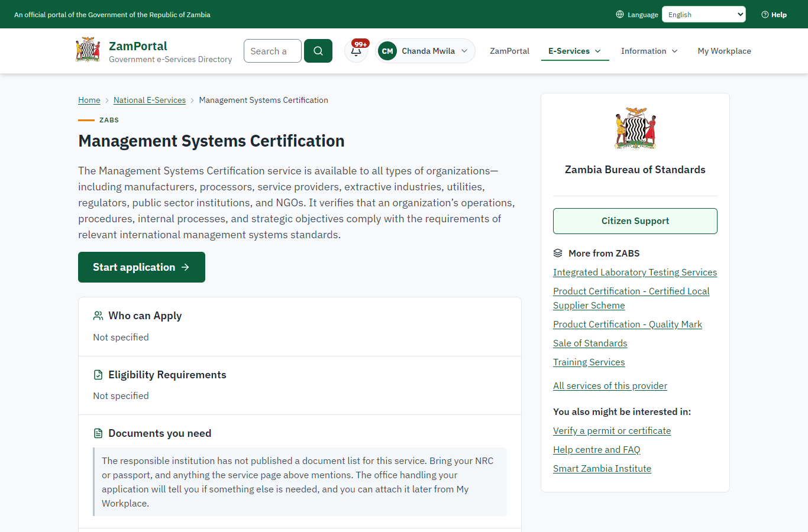Click the Search input field
808x532 pixels.
tap(273, 51)
